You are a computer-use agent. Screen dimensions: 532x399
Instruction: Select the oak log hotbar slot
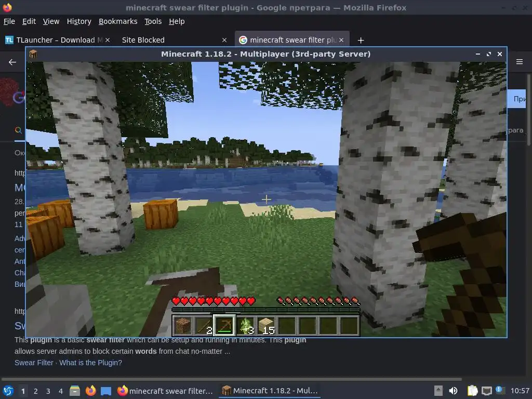click(x=183, y=325)
